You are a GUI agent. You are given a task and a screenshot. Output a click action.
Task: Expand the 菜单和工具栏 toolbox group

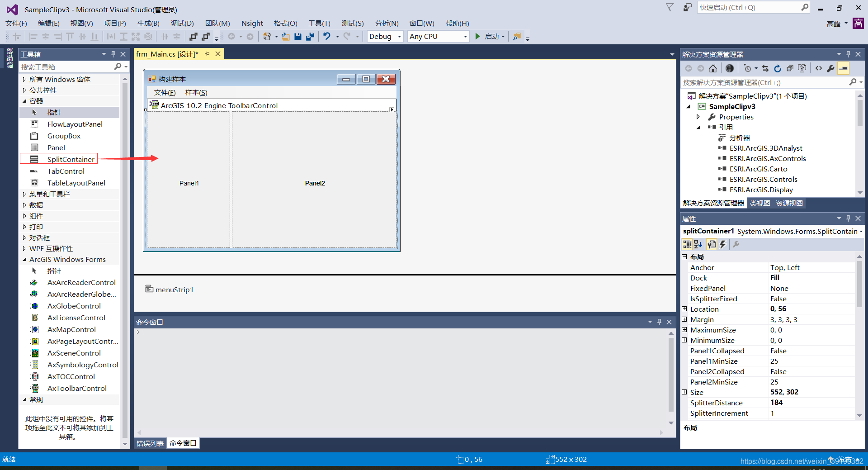pyautogui.click(x=24, y=194)
